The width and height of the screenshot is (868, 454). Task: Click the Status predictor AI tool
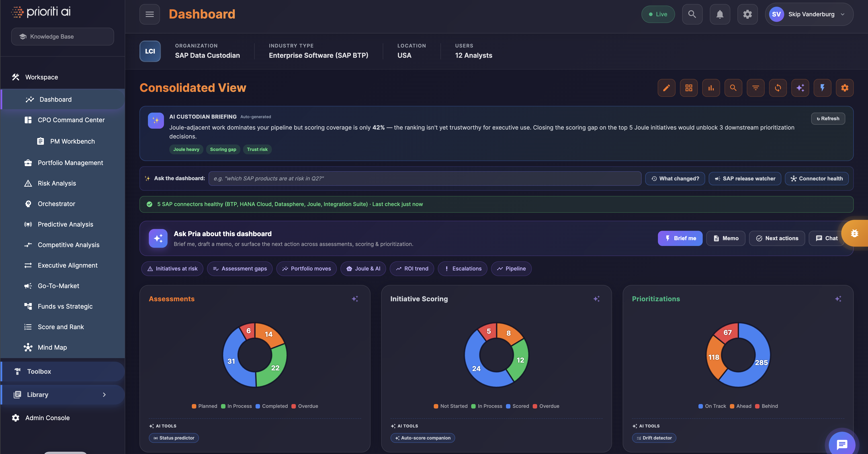(x=174, y=438)
